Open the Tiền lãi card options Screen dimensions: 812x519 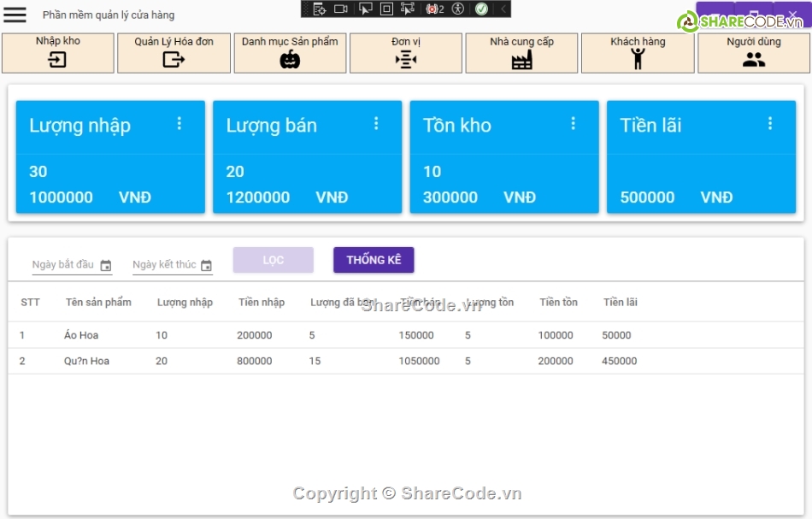tap(770, 124)
